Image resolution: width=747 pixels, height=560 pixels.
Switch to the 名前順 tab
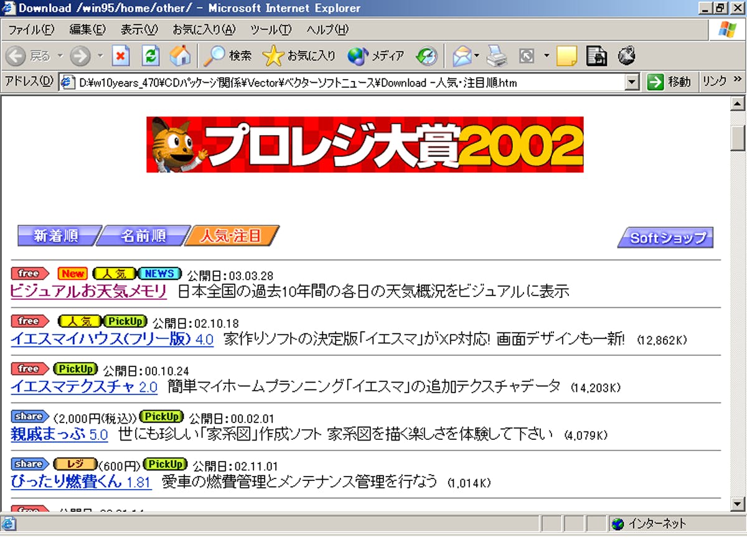[x=143, y=236]
